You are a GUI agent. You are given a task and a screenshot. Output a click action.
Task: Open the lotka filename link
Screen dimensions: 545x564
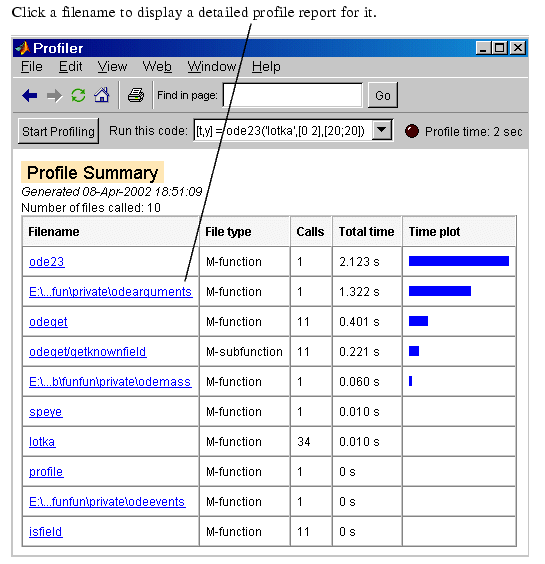(42, 441)
